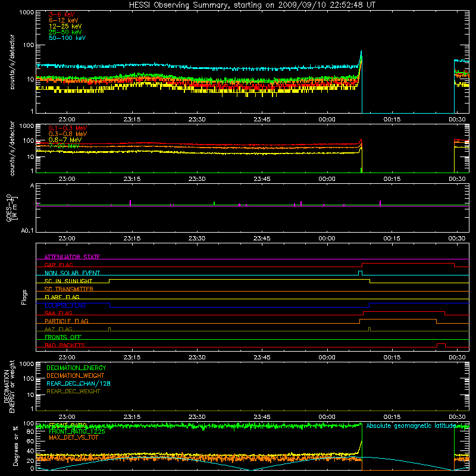The height and width of the screenshot is (476, 476).
Task: Select the 6-12 keV legend label
Action: click(x=64, y=20)
